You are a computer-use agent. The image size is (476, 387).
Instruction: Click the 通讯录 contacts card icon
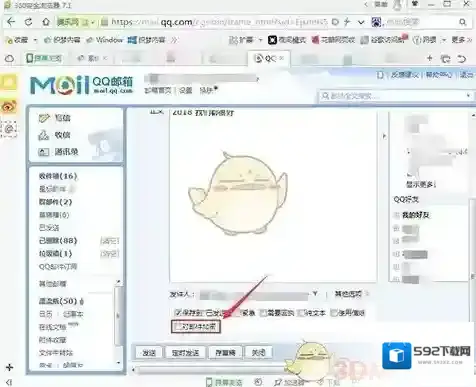[x=44, y=152]
